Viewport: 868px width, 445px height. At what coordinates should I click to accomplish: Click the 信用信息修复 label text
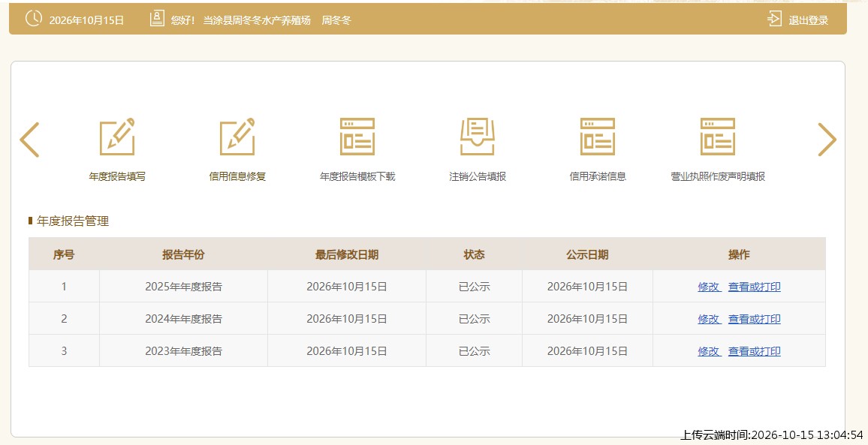[237, 176]
